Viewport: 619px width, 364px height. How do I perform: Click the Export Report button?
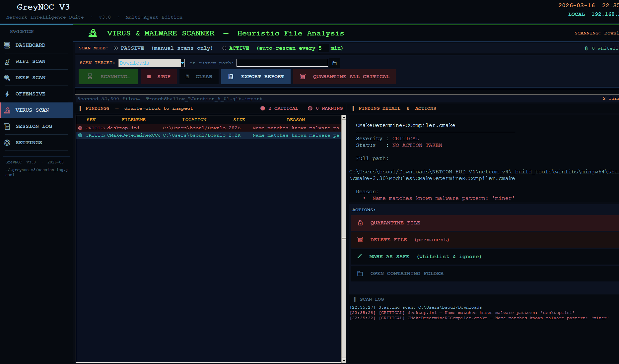pyautogui.click(x=256, y=77)
